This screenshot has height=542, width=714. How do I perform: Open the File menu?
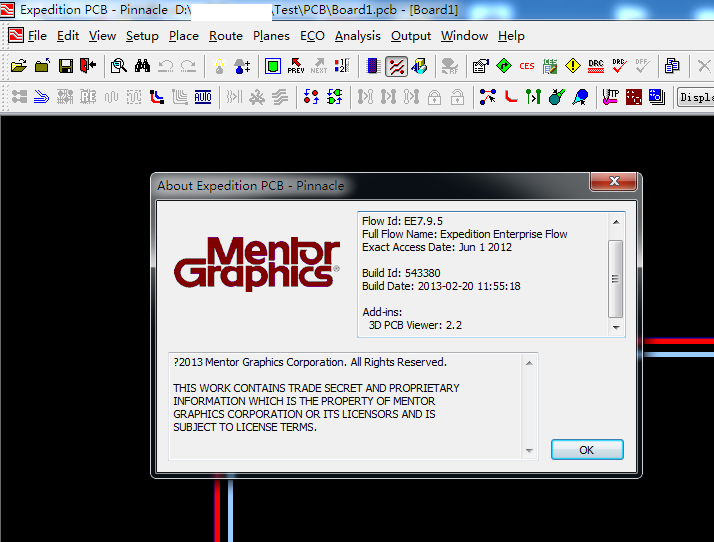[x=37, y=36]
